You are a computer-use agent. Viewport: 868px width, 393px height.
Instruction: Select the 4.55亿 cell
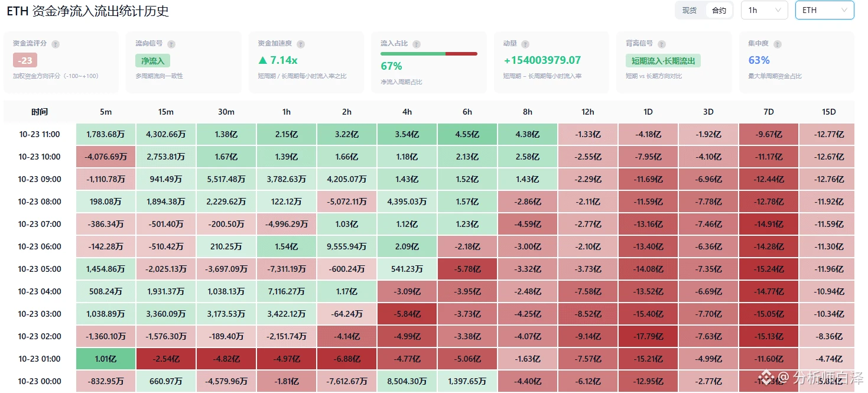[467, 134]
